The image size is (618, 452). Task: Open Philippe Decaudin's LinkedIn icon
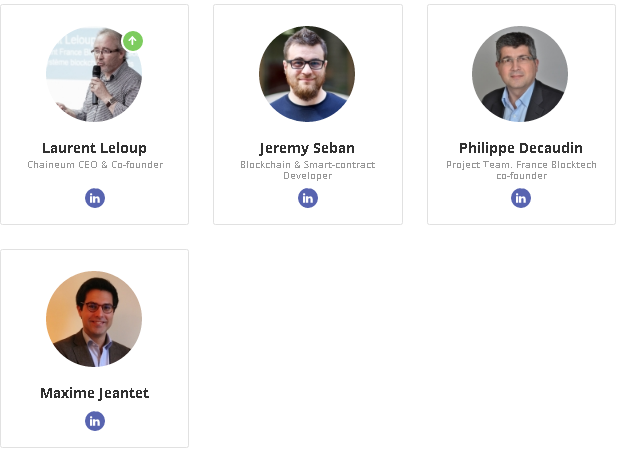(x=521, y=198)
